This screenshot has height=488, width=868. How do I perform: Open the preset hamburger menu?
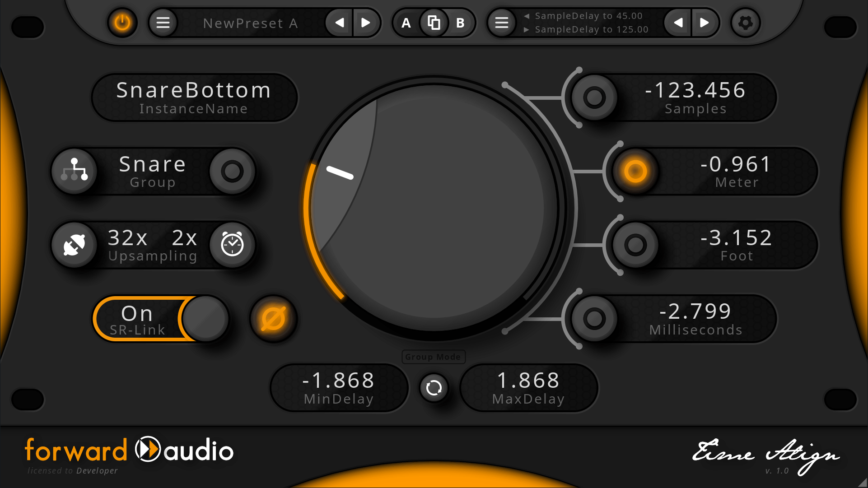(163, 23)
